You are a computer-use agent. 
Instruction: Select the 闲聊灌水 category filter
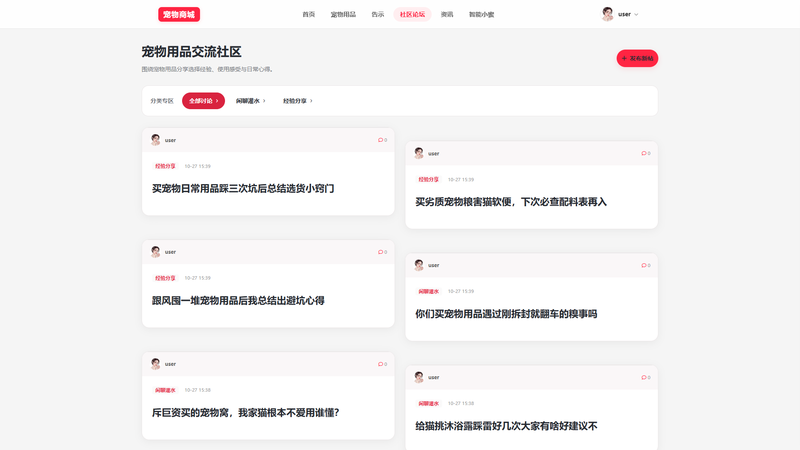251,101
